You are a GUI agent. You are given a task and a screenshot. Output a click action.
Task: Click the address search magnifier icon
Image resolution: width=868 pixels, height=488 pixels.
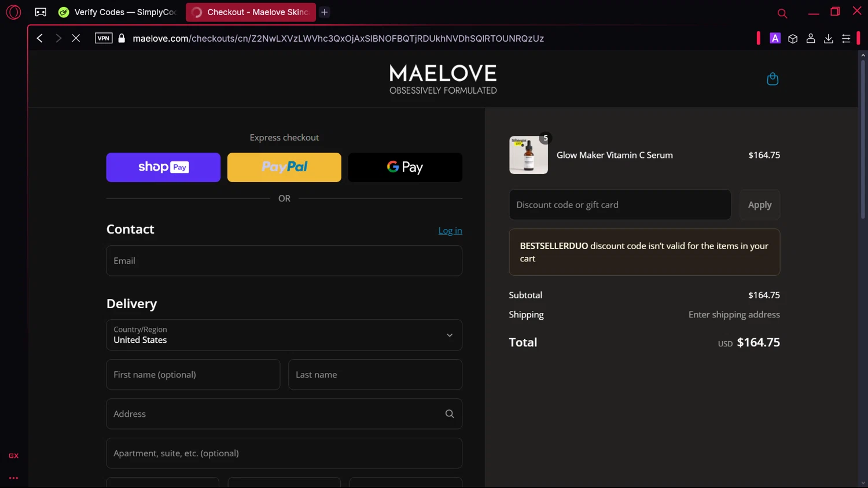click(450, 414)
